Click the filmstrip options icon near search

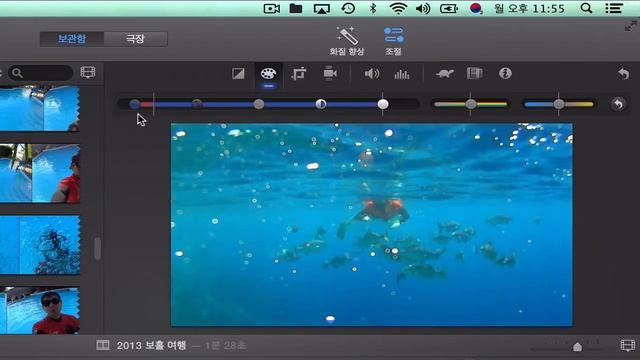pyautogui.click(x=88, y=72)
